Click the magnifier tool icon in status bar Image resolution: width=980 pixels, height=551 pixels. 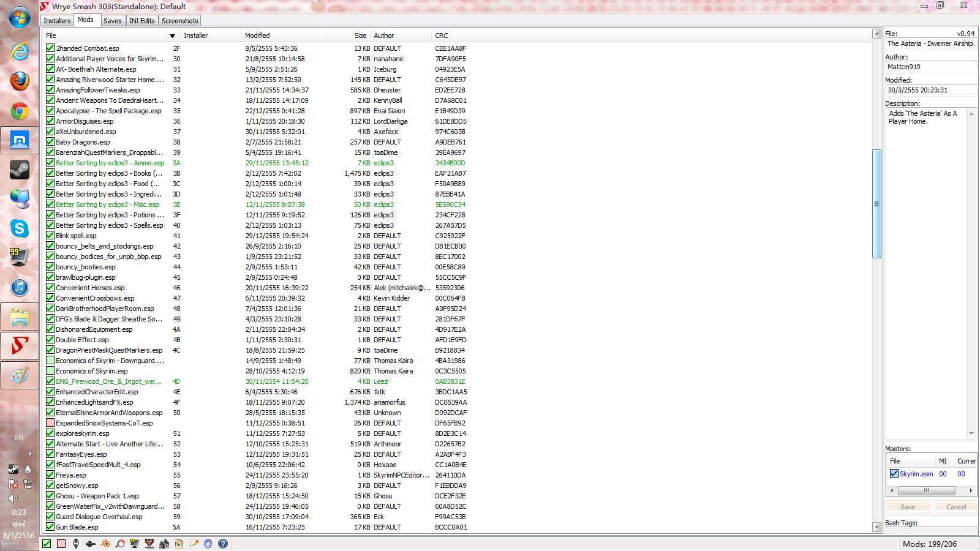(x=120, y=544)
